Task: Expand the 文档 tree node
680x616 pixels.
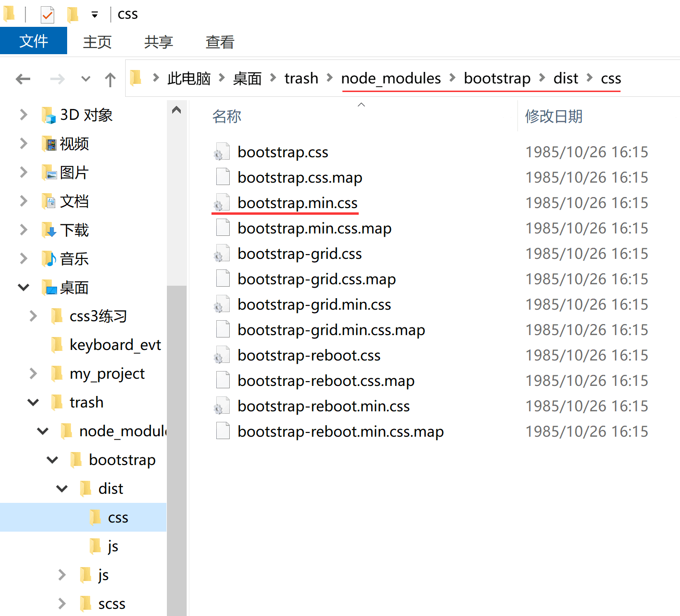Action: click(23, 201)
